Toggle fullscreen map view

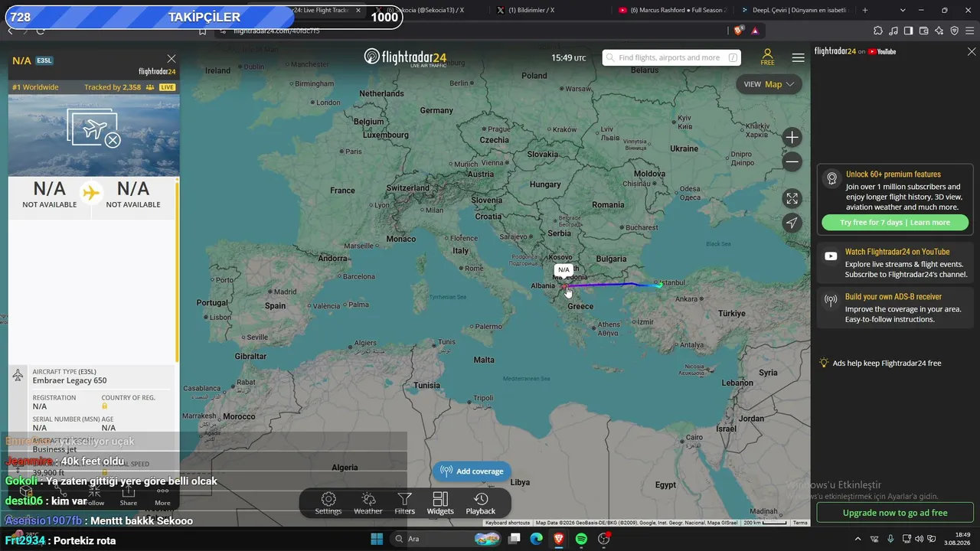point(792,199)
